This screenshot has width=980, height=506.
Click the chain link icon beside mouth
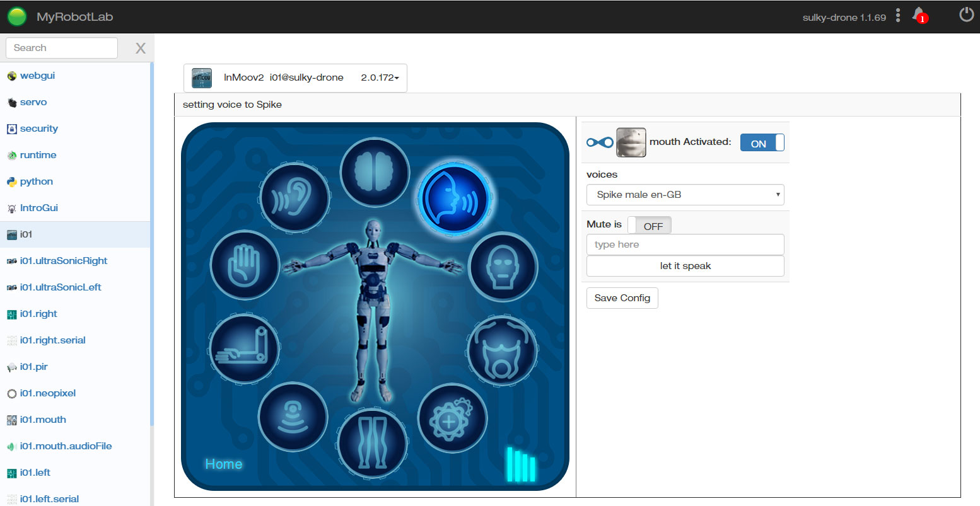pos(599,142)
